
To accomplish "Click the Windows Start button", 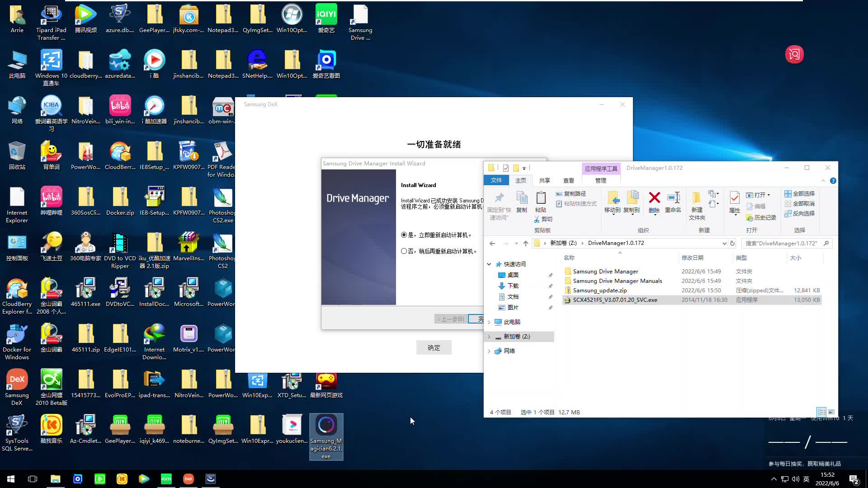I will coord(11,479).
